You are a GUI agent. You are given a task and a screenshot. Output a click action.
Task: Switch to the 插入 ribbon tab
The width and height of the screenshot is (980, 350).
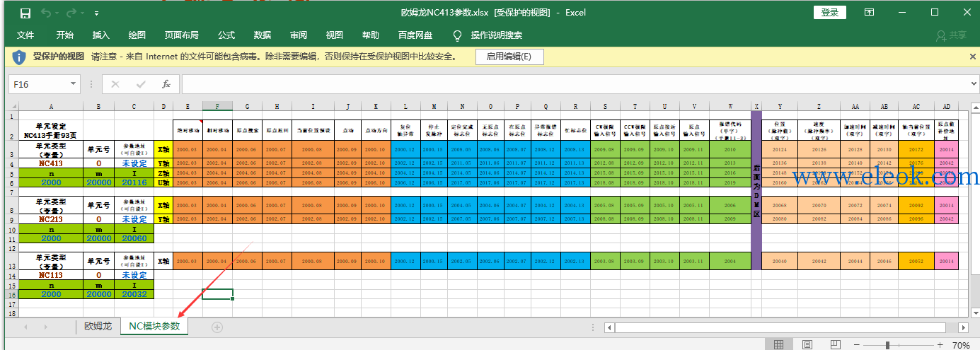coord(101,35)
